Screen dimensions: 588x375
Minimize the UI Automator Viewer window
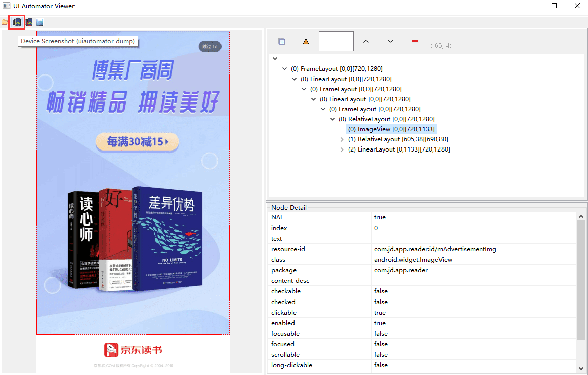tap(532, 6)
